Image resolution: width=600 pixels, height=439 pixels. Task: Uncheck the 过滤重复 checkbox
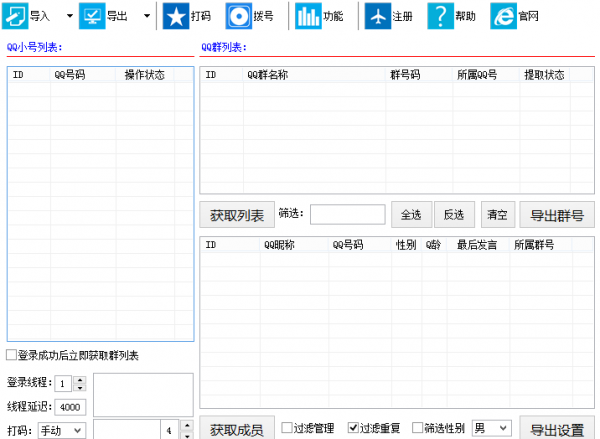click(x=353, y=427)
